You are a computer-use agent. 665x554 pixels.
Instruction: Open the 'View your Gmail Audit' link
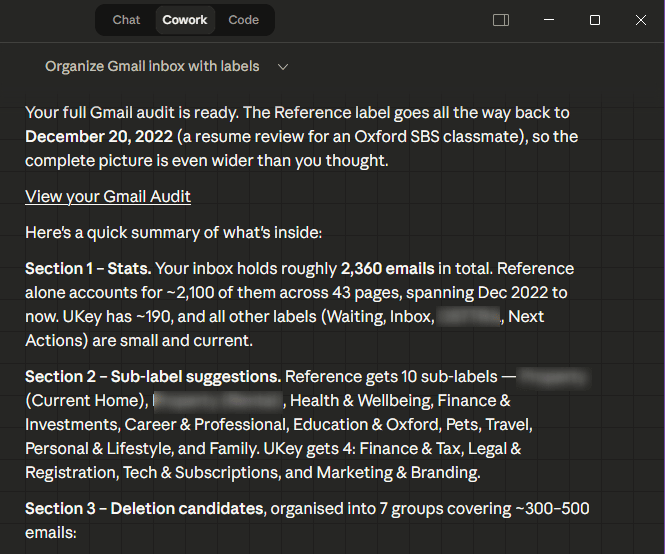click(108, 196)
